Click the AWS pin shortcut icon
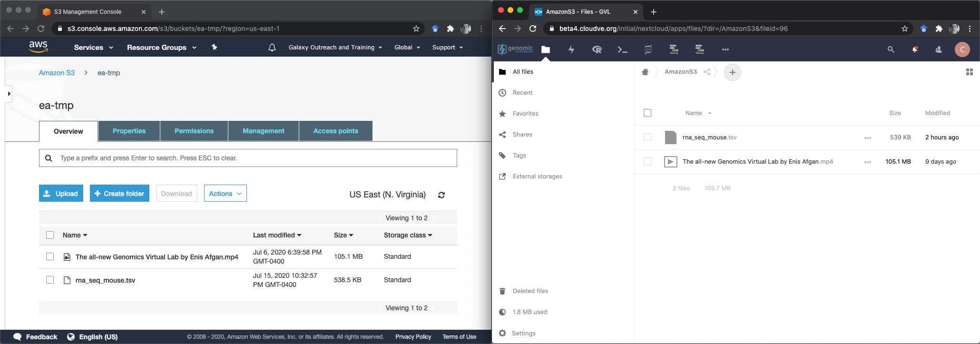Viewport: 980px width, 344px height. point(215,47)
